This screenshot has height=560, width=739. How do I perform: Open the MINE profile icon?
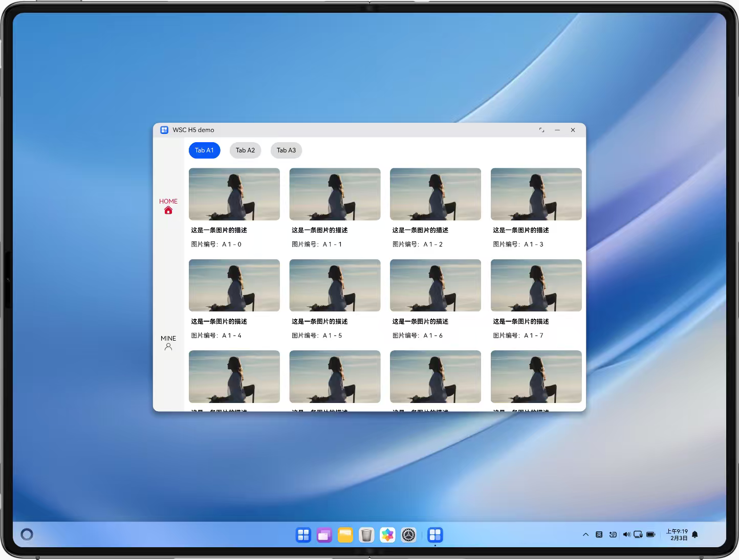pos(168,347)
